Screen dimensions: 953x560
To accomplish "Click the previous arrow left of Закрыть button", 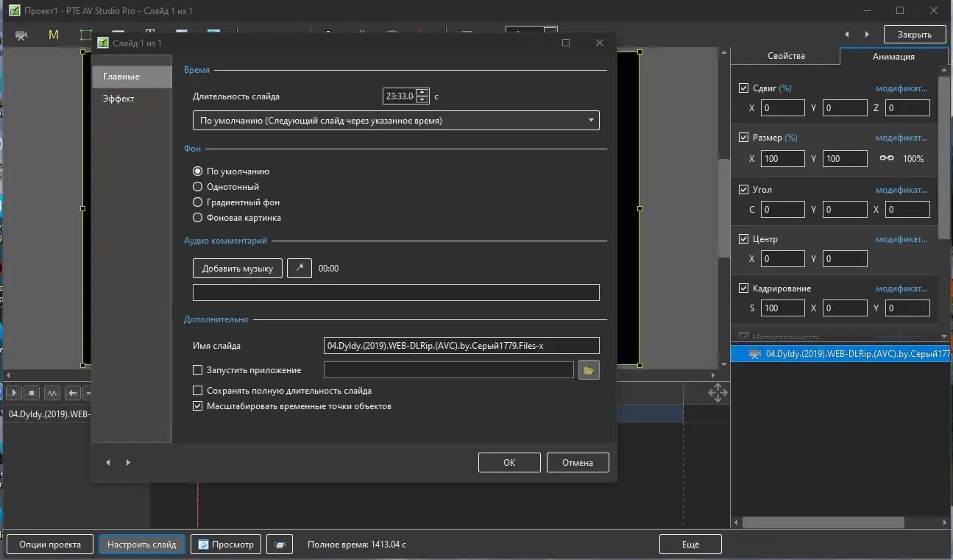I will tap(847, 34).
